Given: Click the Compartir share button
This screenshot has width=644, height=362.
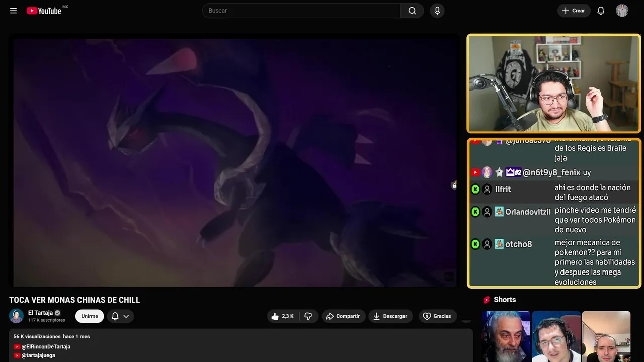Looking at the screenshot, I should pyautogui.click(x=344, y=316).
